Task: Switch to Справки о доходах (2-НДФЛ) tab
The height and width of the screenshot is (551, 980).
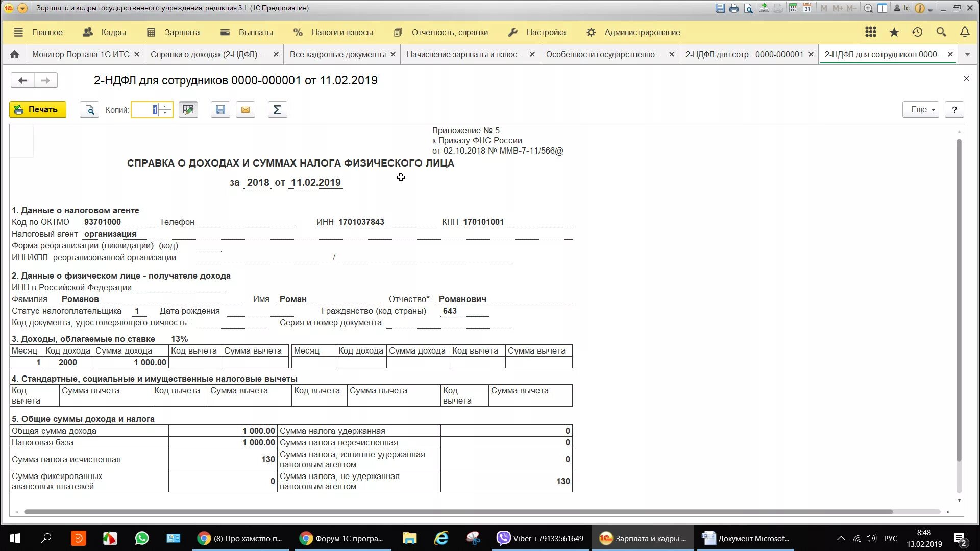Action: tap(208, 54)
